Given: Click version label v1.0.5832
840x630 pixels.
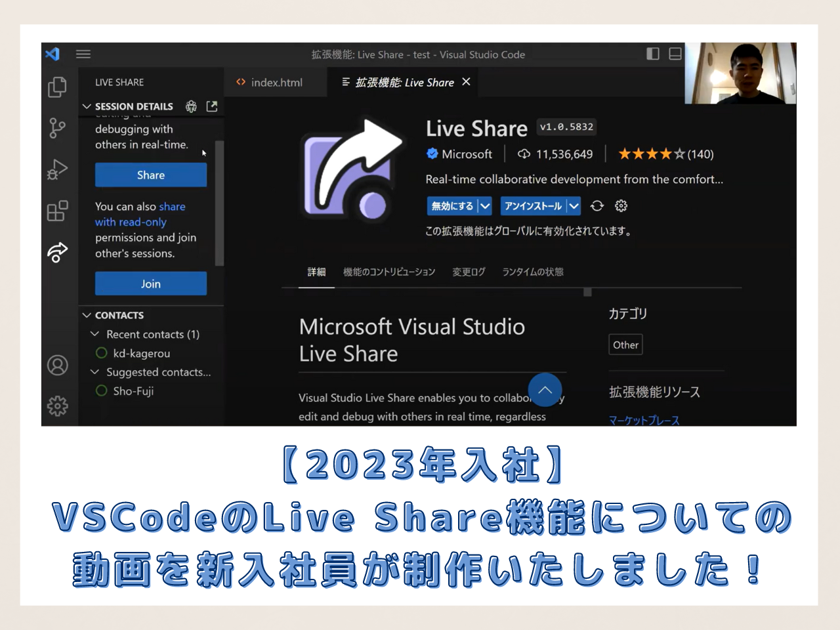Looking at the screenshot, I should click(566, 127).
